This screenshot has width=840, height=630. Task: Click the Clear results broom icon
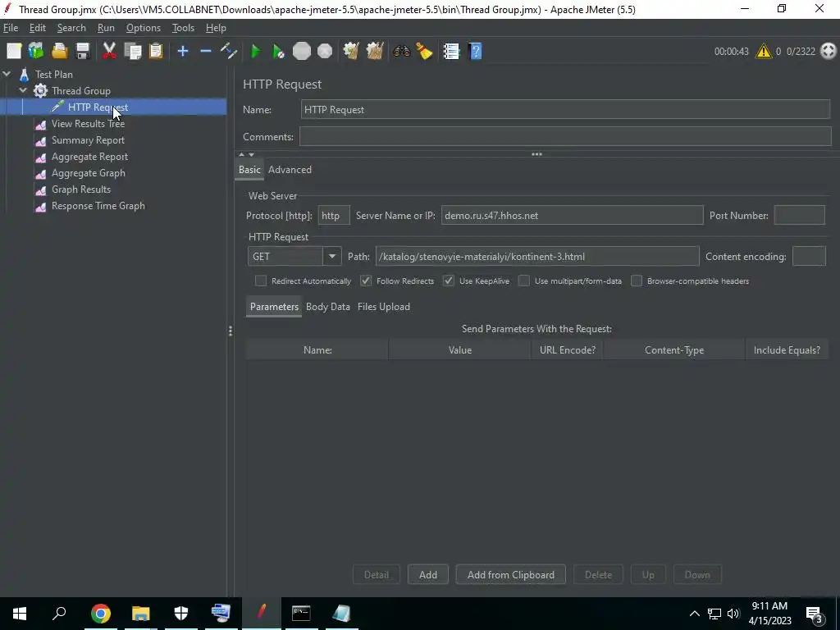coord(351,51)
